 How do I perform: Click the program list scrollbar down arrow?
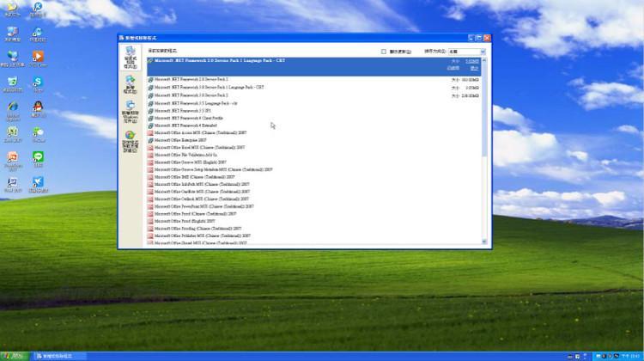pos(484,242)
